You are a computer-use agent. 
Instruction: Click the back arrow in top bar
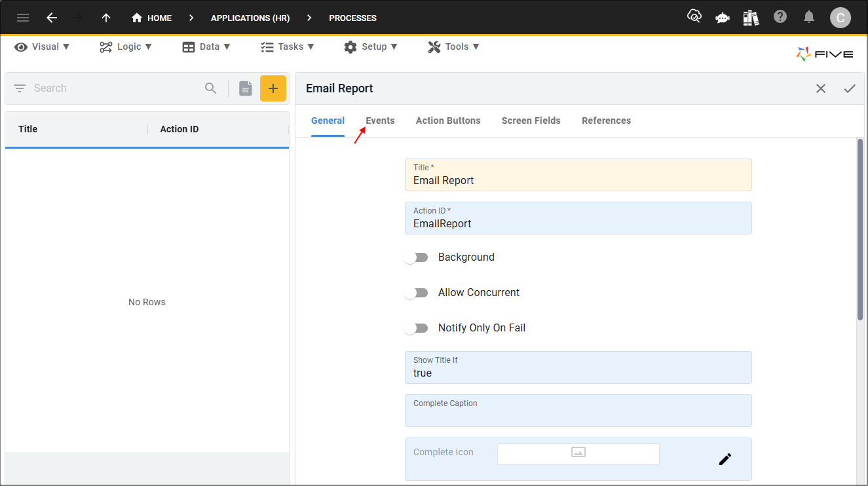[52, 18]
